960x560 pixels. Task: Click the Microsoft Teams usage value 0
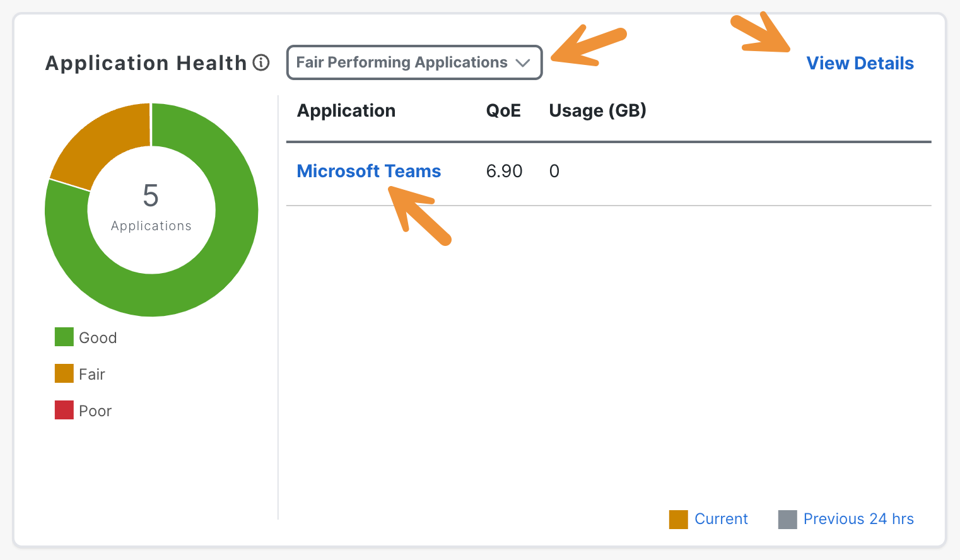pyautogui.click(x=554, y=171)
